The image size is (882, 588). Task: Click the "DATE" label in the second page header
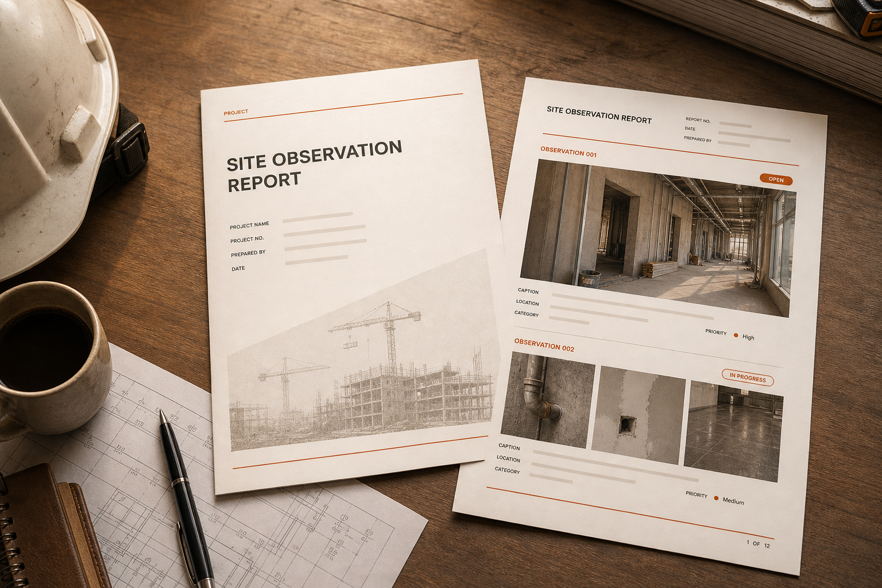point(690,129)
